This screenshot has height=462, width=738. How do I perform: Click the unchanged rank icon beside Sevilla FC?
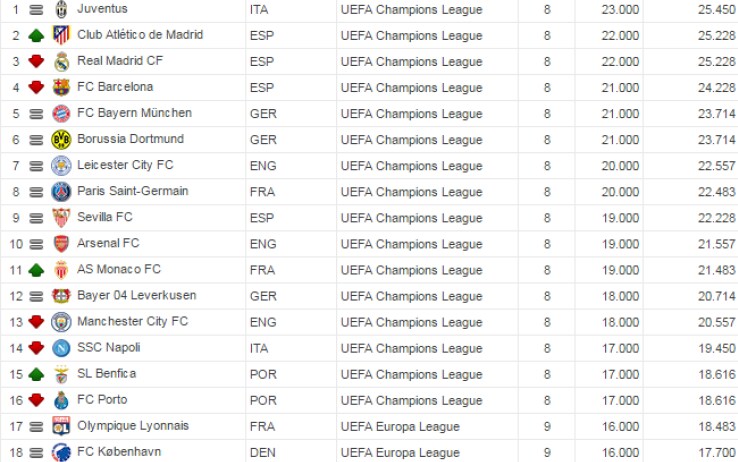(x=36, y=218)
